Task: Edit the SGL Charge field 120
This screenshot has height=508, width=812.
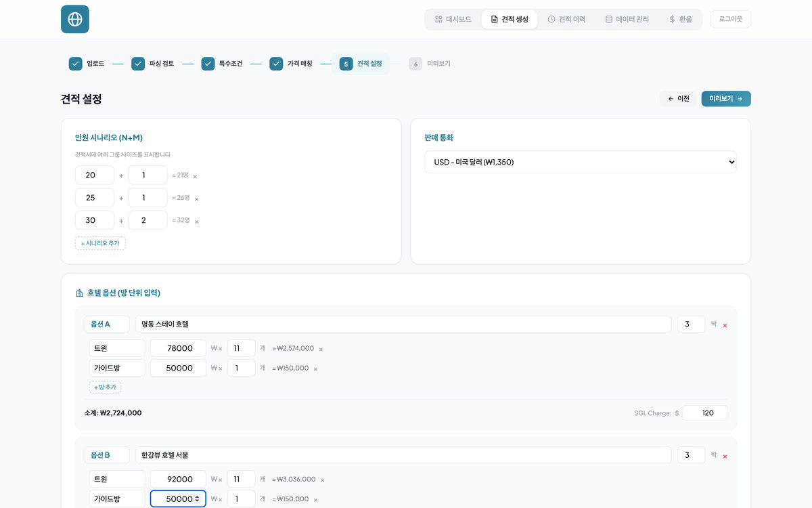Action: pyautogui.click(x=704, y=412)
